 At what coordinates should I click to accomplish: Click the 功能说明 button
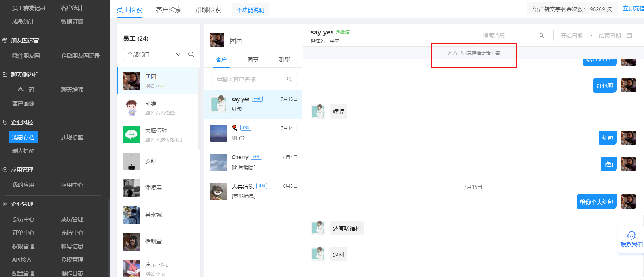tap(250, 10)
